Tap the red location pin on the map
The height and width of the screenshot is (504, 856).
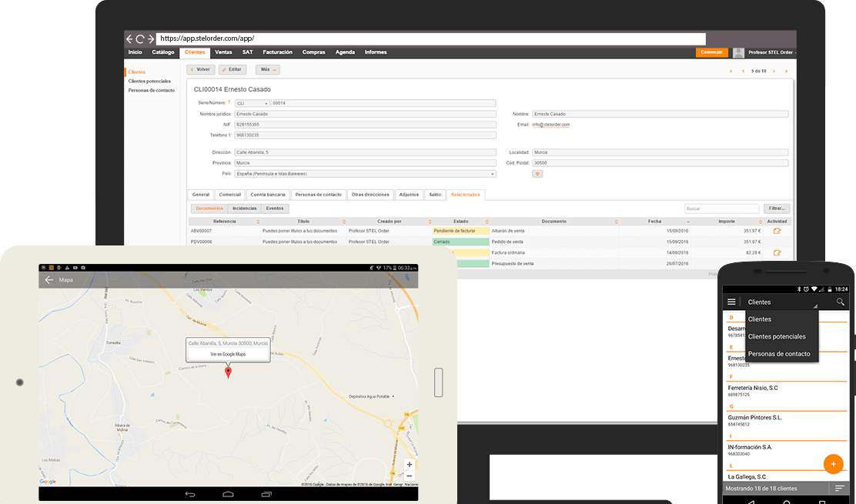[228, 372]
